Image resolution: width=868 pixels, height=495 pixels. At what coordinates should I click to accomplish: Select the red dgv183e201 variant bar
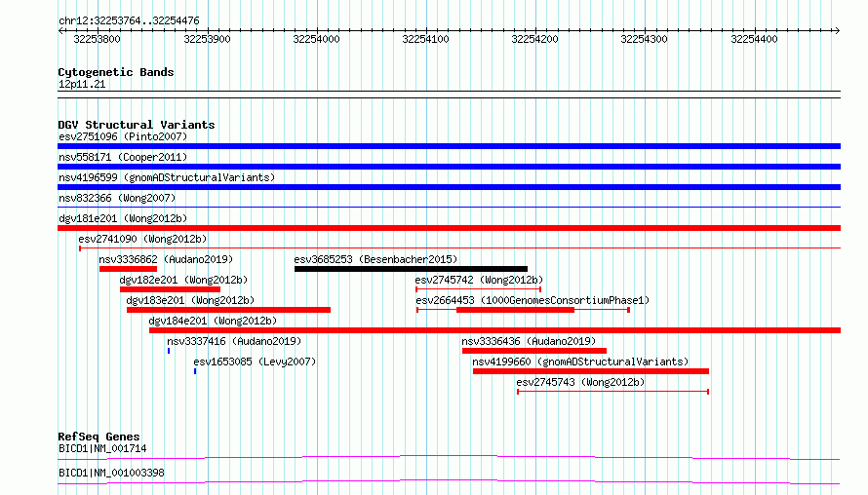pyautogui.click(x=228, y=310)
